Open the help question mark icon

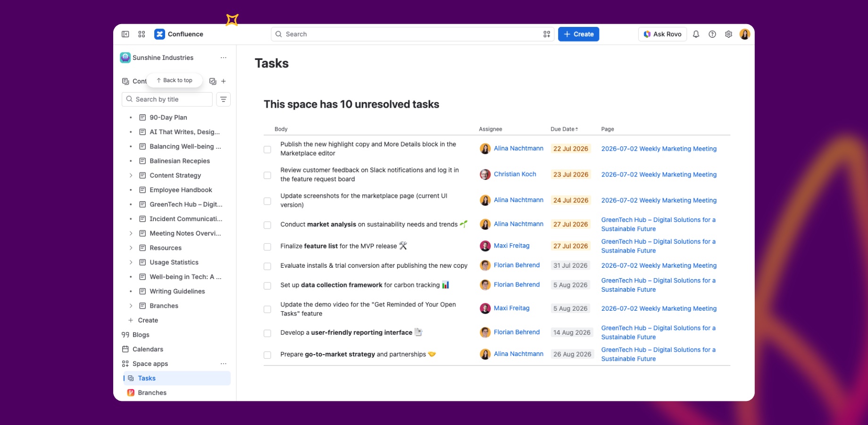pos(712,34)
